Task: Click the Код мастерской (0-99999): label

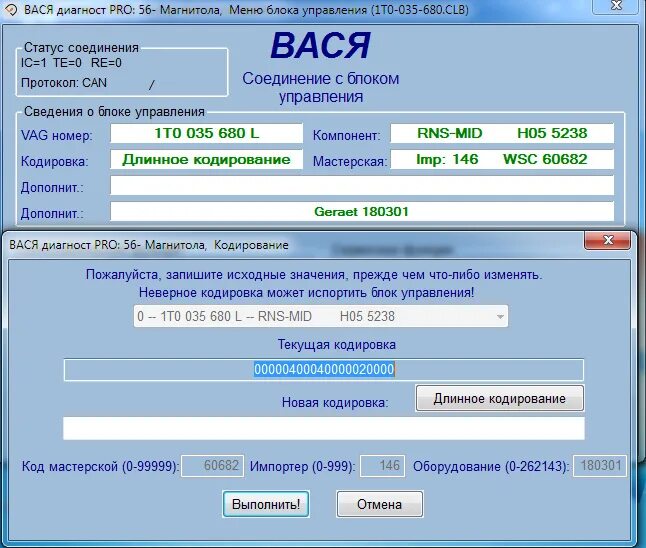Action: 100,466
